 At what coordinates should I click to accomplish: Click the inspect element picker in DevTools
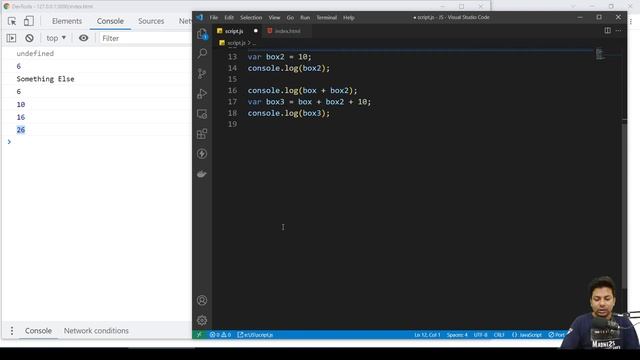[12, 21]
